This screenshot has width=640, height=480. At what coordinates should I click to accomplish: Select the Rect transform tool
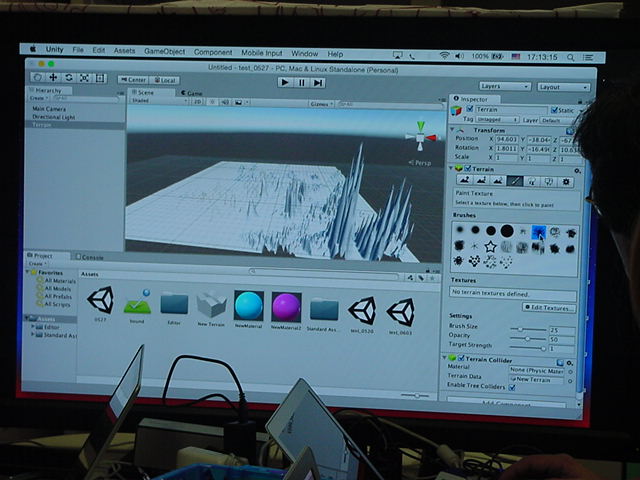(x=100, y=78)
